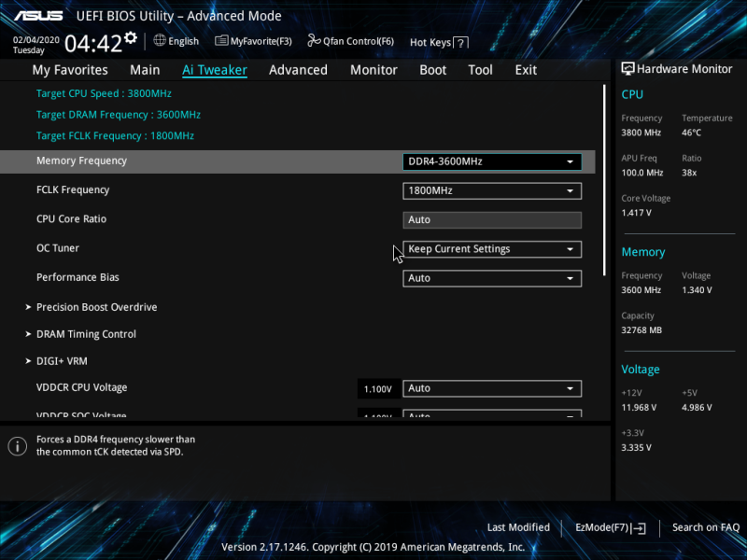Select the Ai Tweaker tab
This screenshot has width=747, height=560.
[215, 70]
